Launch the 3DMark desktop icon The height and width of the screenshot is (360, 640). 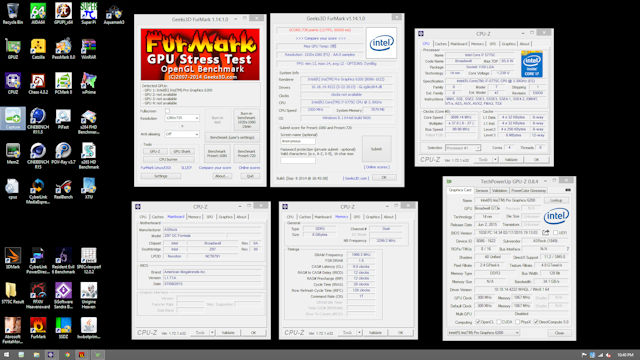click(x=13, y=258)
